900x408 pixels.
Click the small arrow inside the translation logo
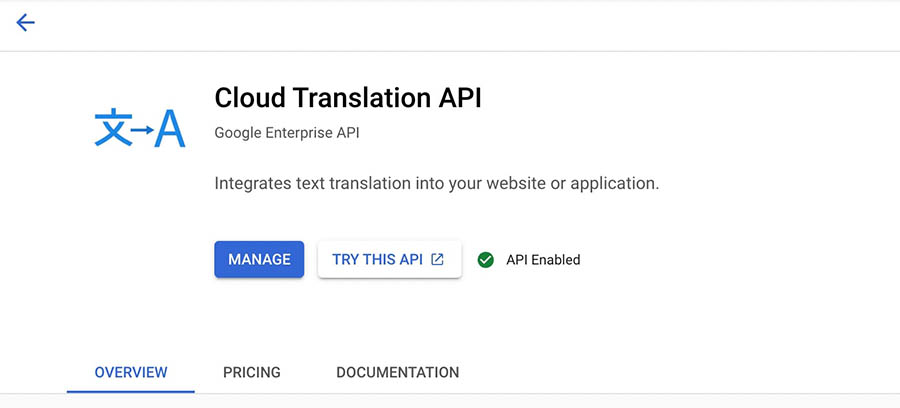coord(141,130)
